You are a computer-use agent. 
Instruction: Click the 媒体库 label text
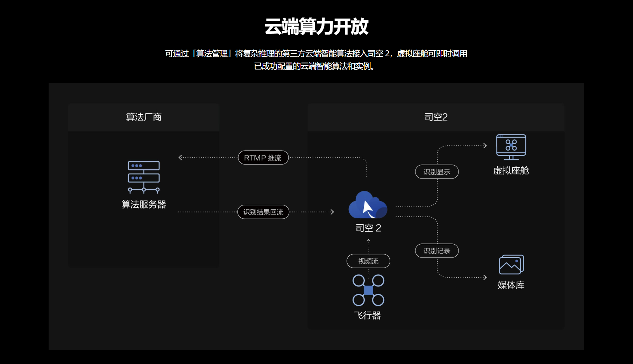511,285
